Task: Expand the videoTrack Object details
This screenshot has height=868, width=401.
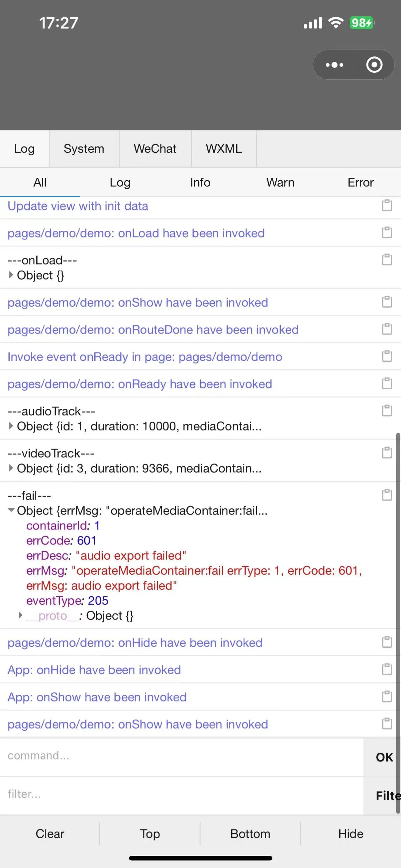Action: (11, 468)
